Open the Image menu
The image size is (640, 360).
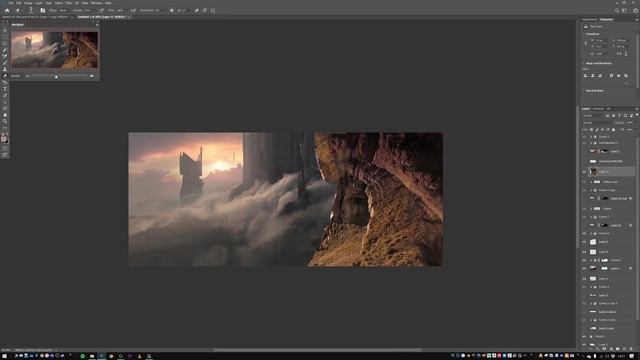tap(28, 3)
